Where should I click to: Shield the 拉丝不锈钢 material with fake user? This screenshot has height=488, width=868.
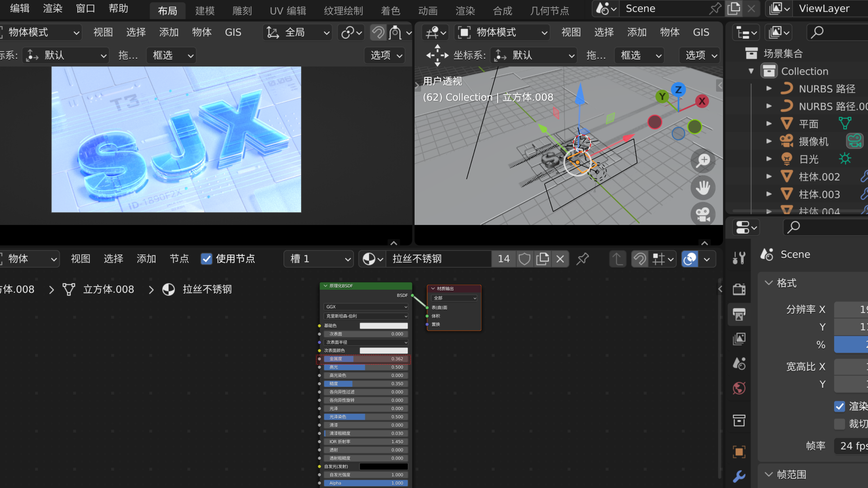click(x=524, y=258)
